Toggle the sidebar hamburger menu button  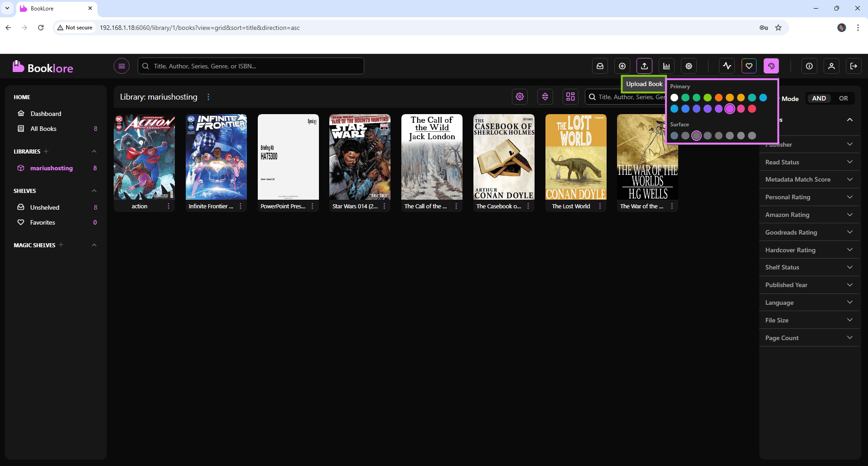(x=121, y=66)
